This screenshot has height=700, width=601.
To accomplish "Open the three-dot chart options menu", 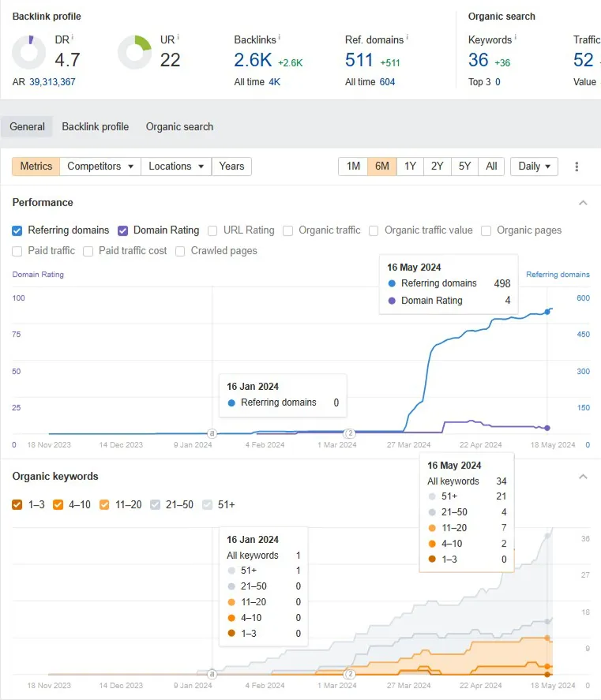I will [577, 167].
